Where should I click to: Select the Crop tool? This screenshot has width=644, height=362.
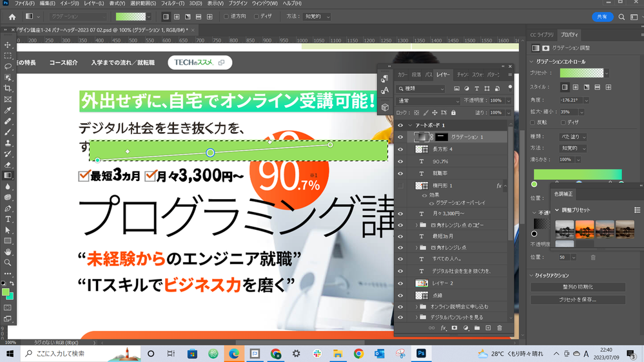pyautogui.click(x=8, y=88)
